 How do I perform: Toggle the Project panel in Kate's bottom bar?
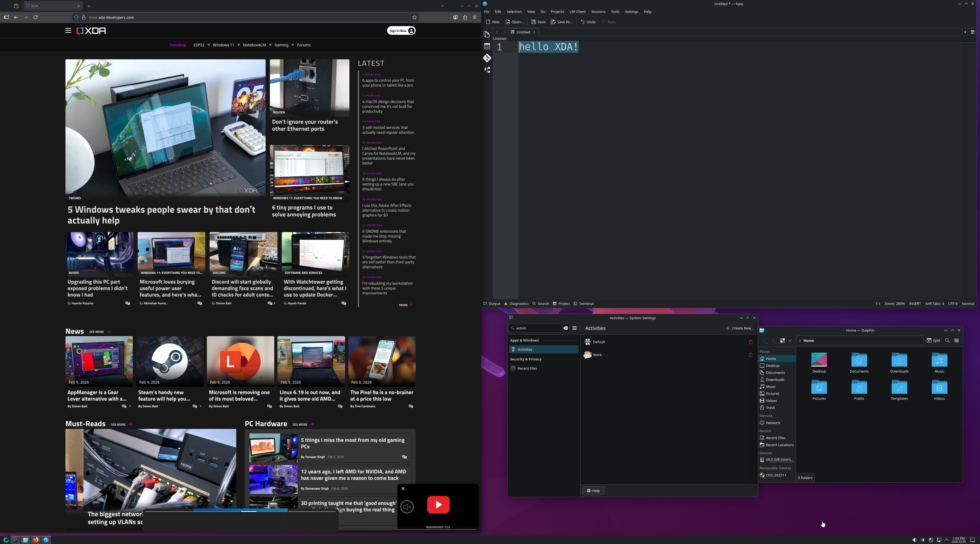(562, 304)
